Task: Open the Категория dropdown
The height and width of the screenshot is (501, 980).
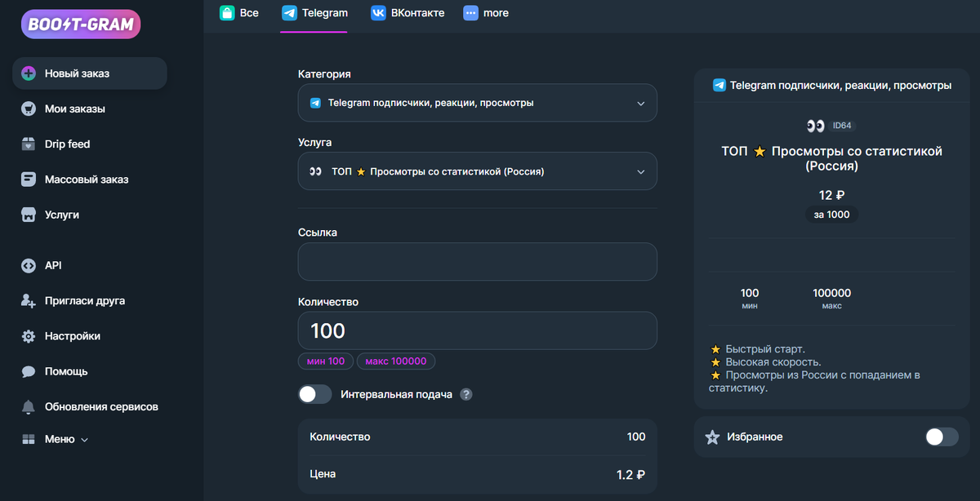Action: pos(478,103)
